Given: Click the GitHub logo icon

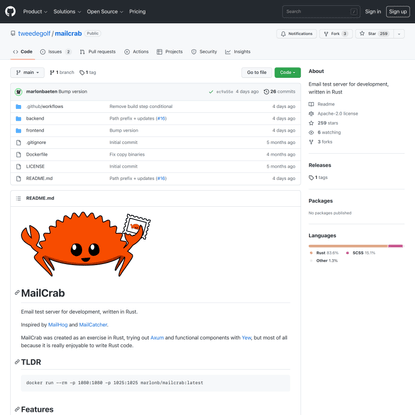Looking at the screenshot, I should 10,11.
